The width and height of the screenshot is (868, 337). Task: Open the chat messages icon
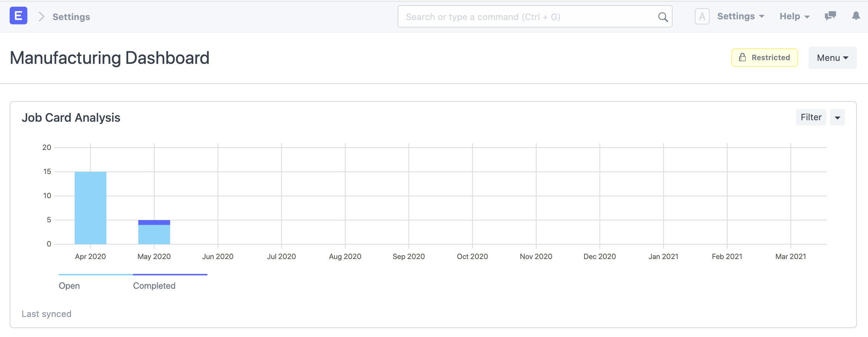[x=830, y=16]
